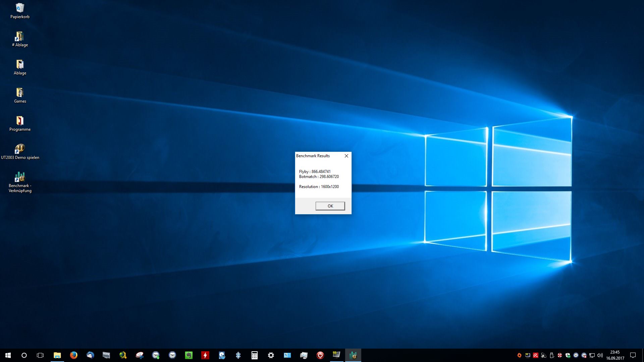Open the Action Center notifications panel
644x362 pixels.
point(633,355)
